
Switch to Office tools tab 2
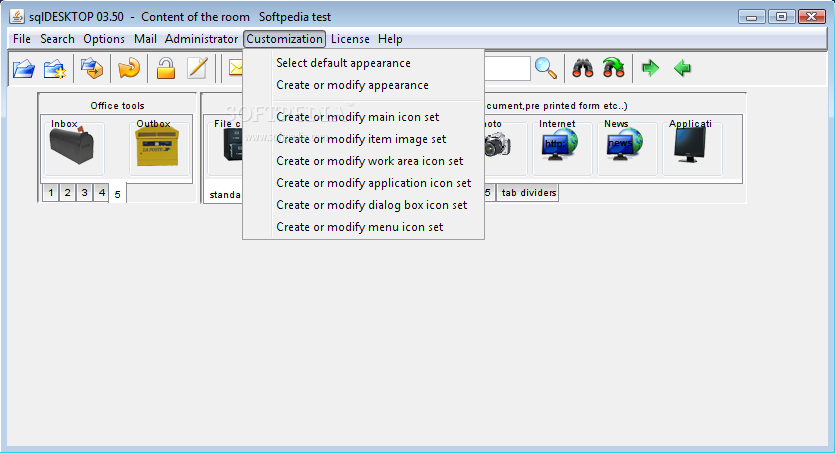coord(68,193)
